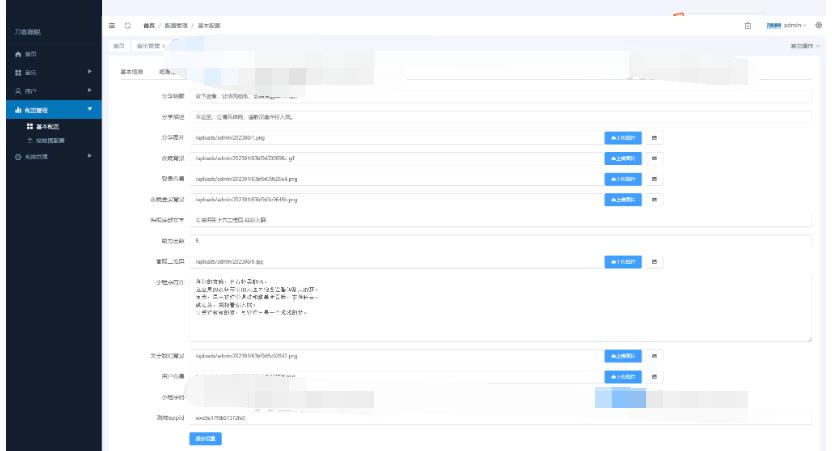Viewport: 832px width, 451px height.
Task: Click the settings gear icon at top right
Action: click(x=819, y=24)
